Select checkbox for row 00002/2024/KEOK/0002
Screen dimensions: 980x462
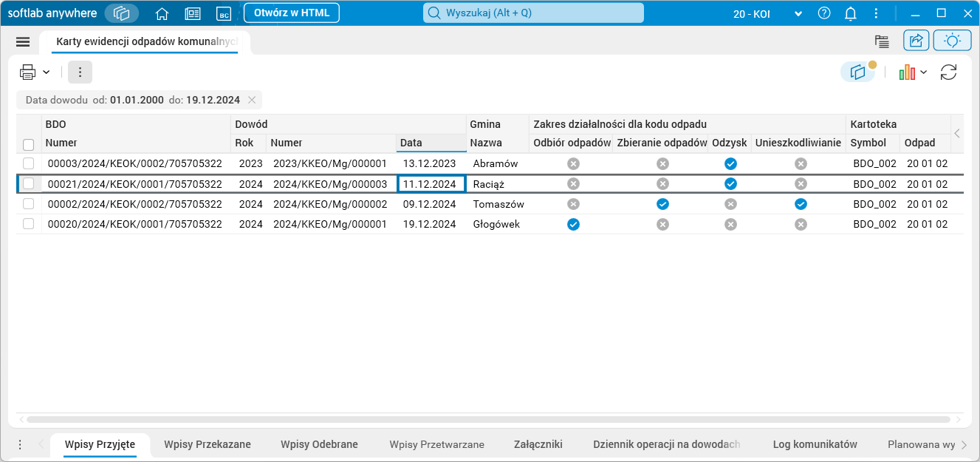[29, 204]
